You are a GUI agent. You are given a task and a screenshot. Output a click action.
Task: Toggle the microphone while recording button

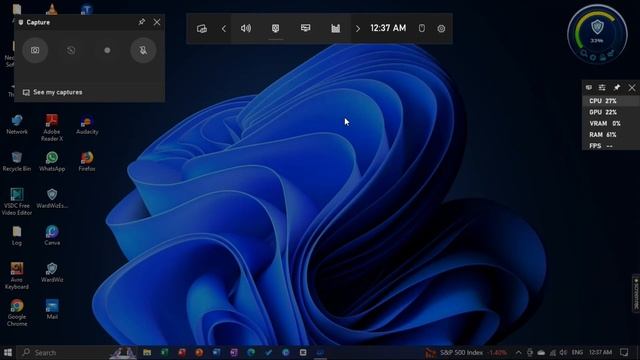click(x=143, y=50)
